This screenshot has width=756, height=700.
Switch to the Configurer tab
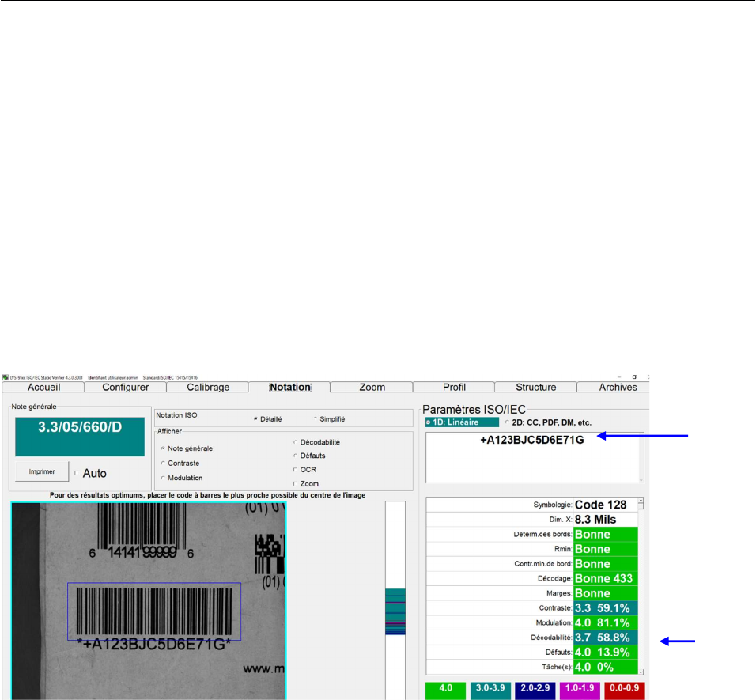126,387
